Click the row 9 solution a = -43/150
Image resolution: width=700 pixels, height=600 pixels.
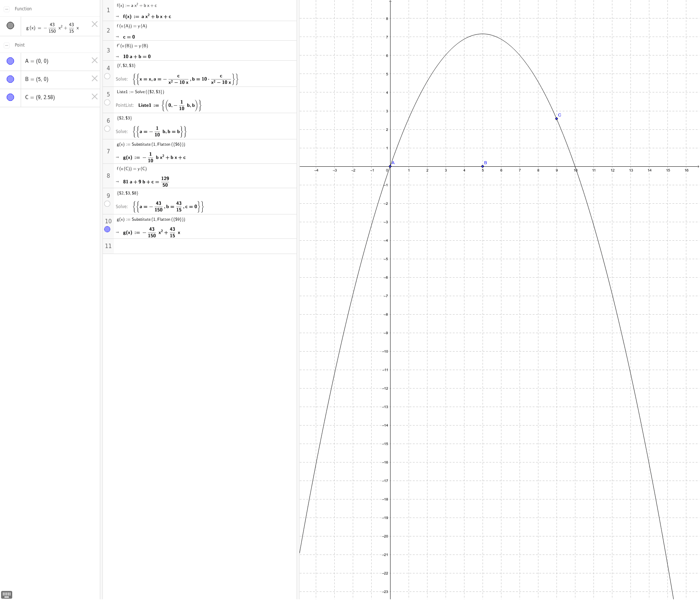(x=151, y=207)
